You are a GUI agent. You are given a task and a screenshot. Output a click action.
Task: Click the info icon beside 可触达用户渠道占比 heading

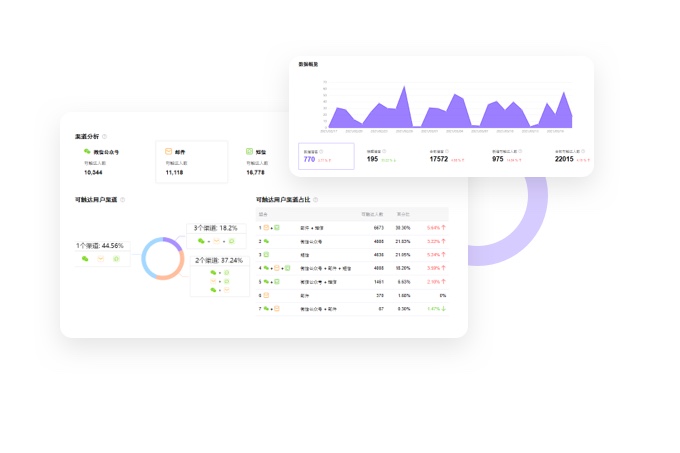316,200
